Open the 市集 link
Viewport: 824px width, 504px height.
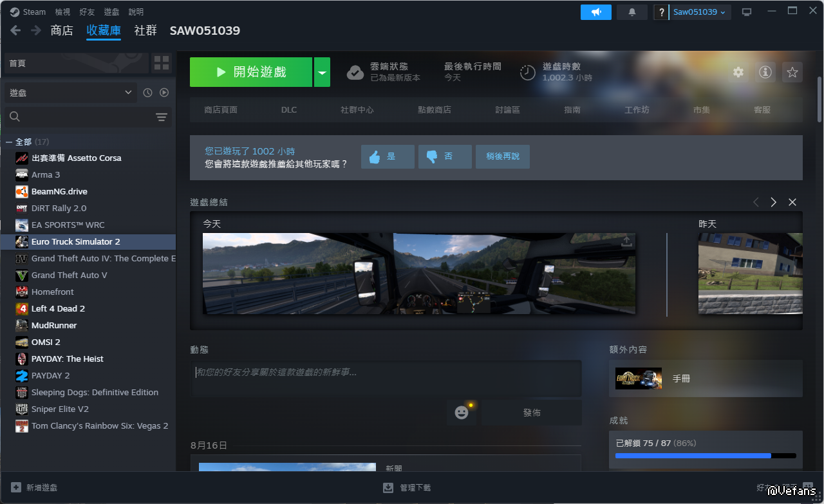point(702,110)
